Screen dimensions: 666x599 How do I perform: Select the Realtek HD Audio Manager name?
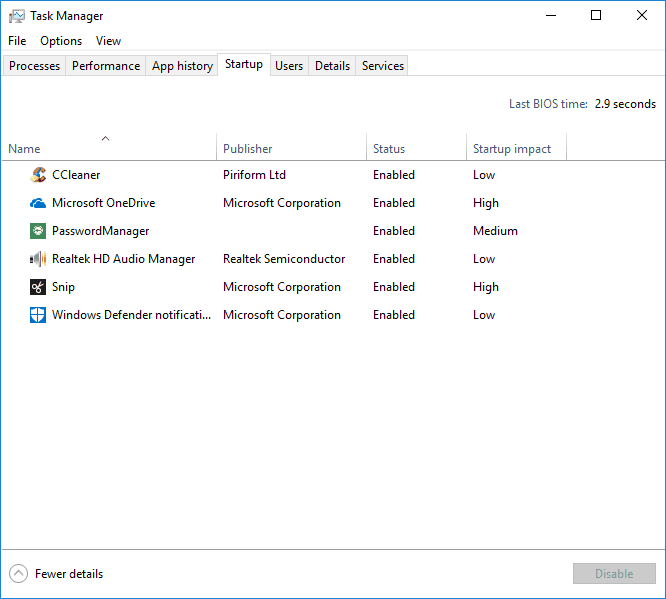pos(124,259)
